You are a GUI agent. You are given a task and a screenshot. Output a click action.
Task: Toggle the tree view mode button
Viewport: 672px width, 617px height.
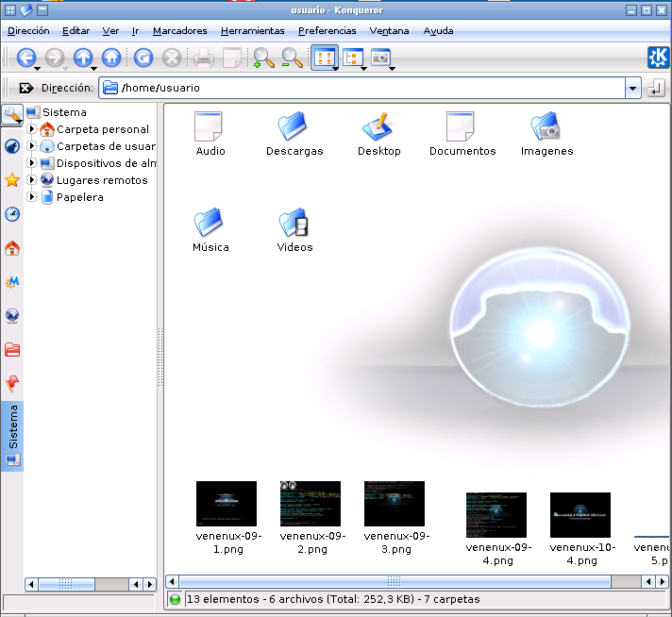click(352, 58)
